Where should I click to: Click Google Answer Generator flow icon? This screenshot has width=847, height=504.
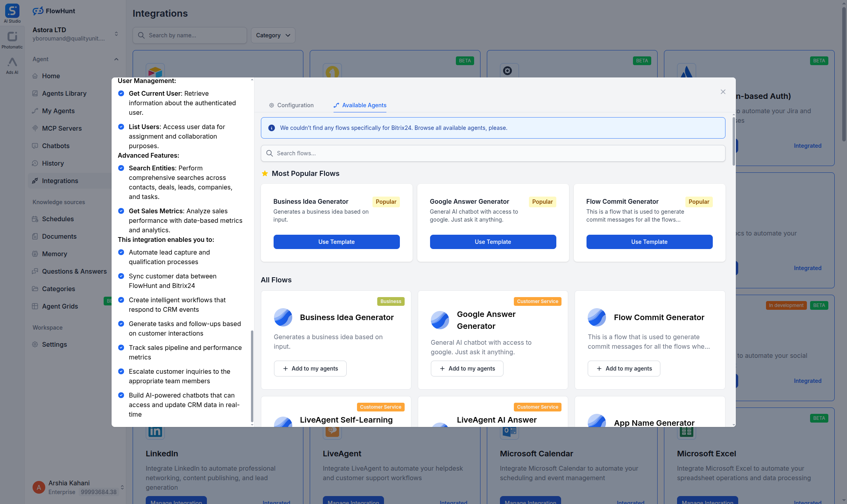pos(440,320)
